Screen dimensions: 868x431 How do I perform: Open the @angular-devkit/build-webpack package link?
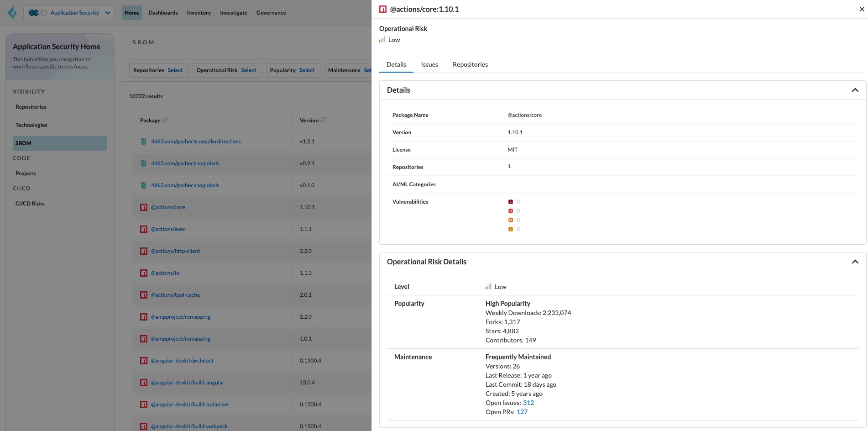[x=189, y=426]
